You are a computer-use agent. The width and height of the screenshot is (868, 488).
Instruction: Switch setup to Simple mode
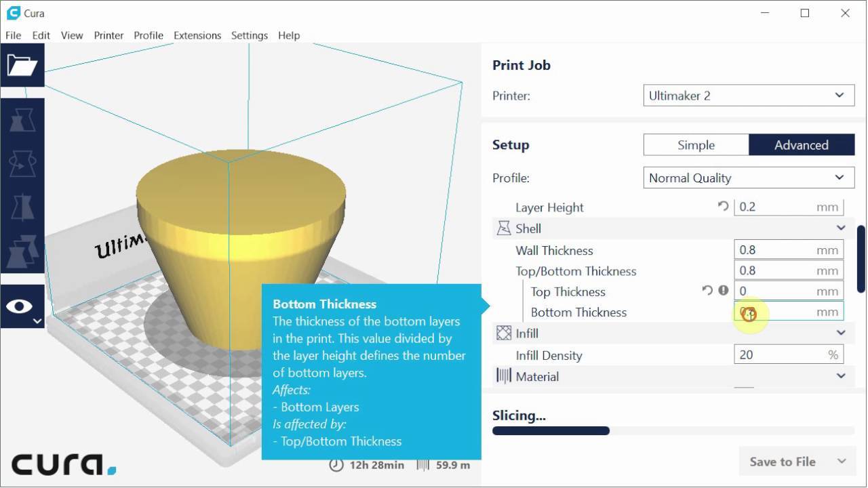coord(696,145)
